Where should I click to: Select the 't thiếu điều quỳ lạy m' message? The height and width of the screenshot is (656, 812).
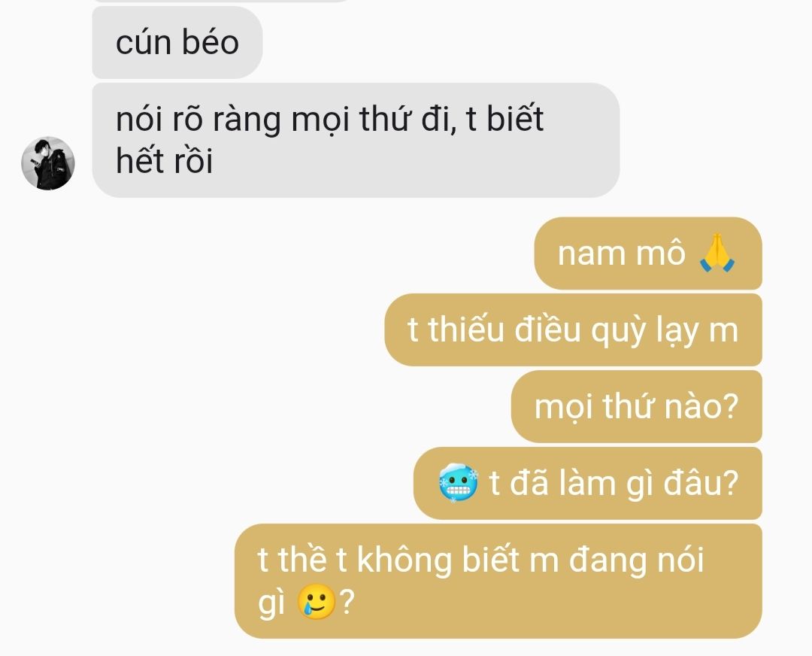[x=573, y=330]
